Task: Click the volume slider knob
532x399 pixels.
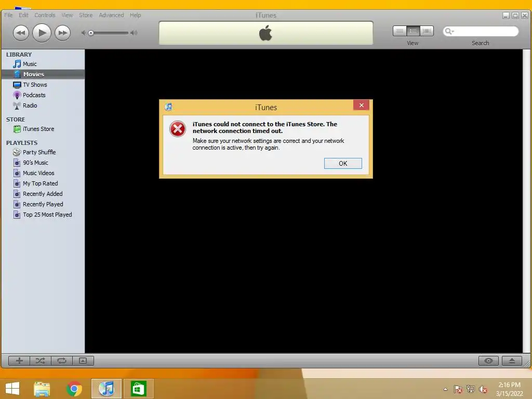Action: (x=90, y=33)
